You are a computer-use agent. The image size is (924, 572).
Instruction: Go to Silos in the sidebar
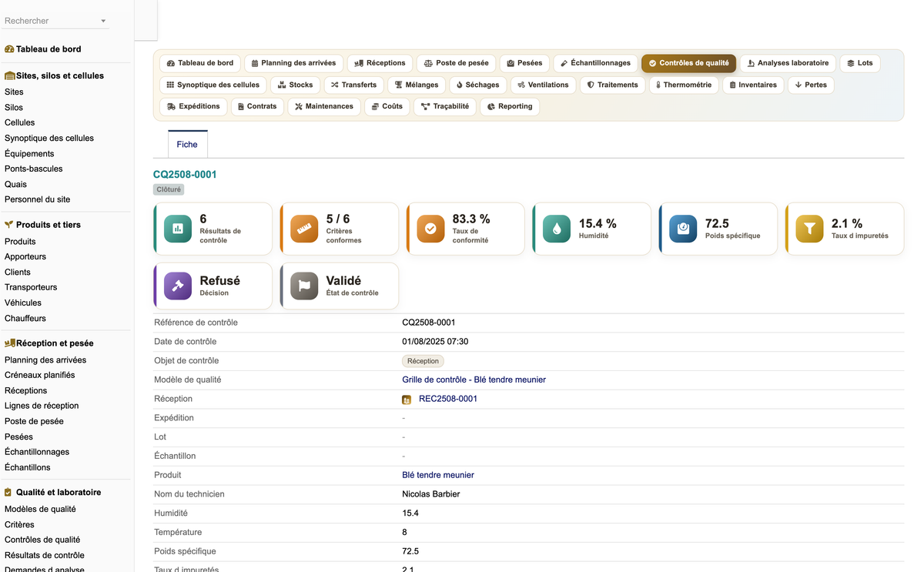click(14, 108)
